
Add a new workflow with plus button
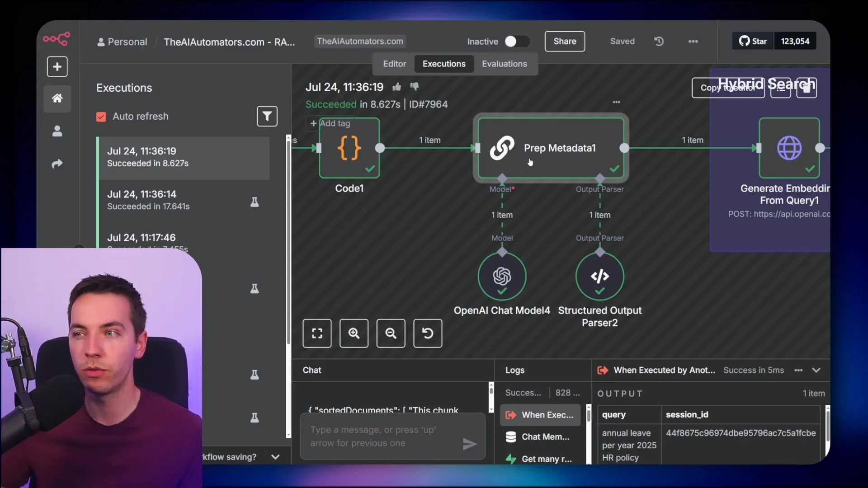[x=57, y=67]
